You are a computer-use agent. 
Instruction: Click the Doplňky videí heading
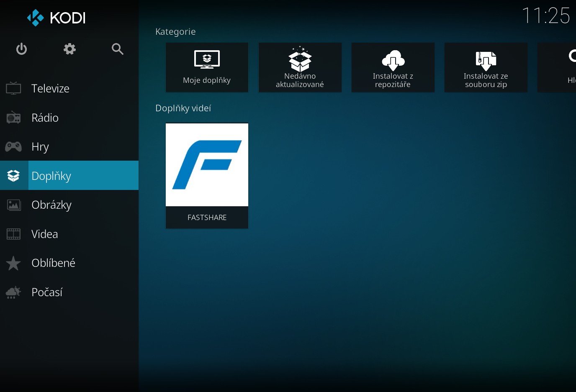click(183, 108)
